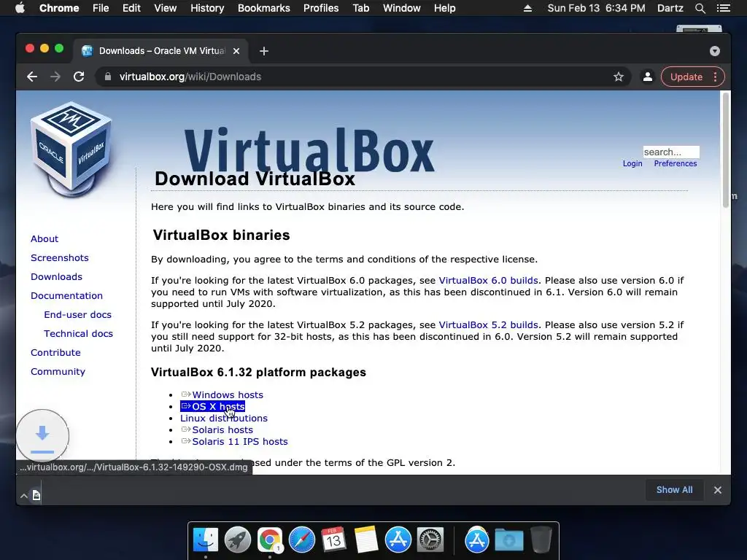Open Downloads in the sidebar
Screen dimensions: 747x560
(x=56, y=276)
